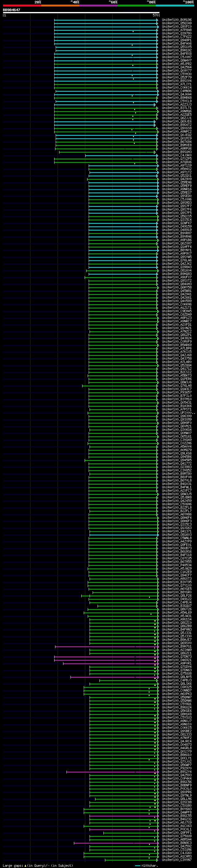
Task: Select the label UniRef100_A6YH86
Action: 177,514
